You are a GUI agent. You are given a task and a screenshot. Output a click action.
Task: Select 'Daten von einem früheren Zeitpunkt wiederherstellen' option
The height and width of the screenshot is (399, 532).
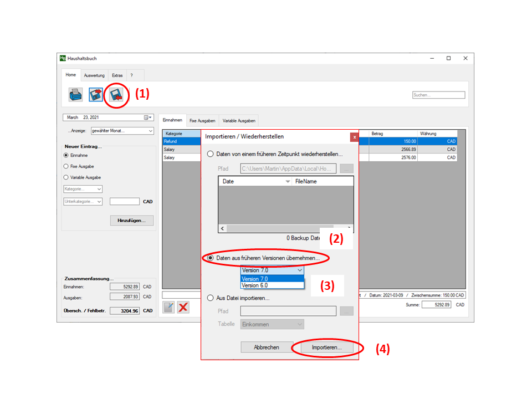tap(211, 154)
